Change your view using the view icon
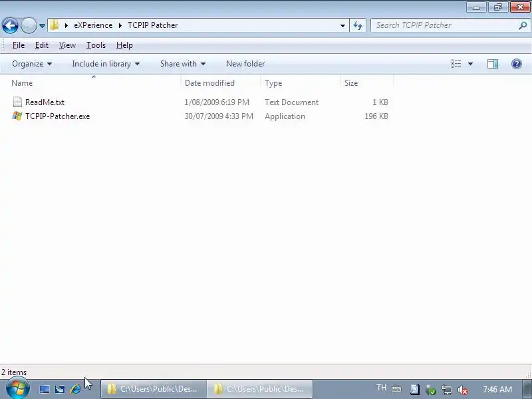Screen dimensions: 532x399 point(456,64)
